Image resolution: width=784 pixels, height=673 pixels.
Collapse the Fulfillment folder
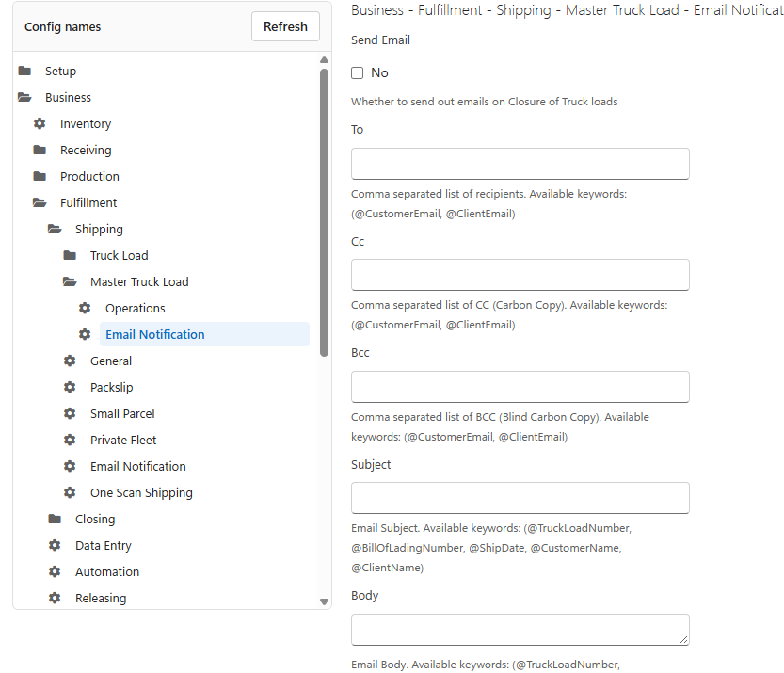pos(40,202)
